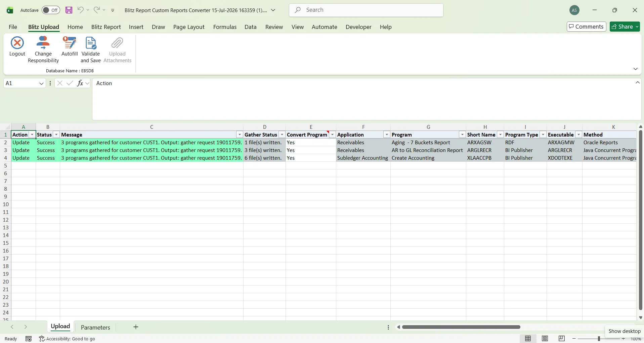Open the Convert Program filter dropdown
This screenshot has height=343, width=644.
point(333,135)
